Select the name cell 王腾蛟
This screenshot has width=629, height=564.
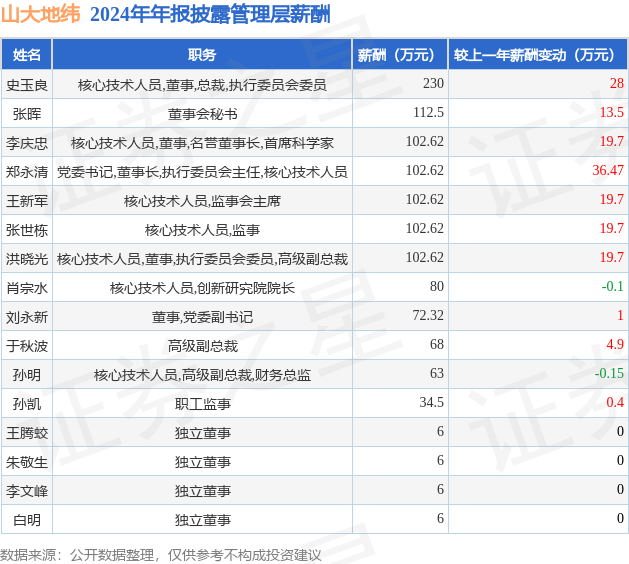(x=27, y=433)
